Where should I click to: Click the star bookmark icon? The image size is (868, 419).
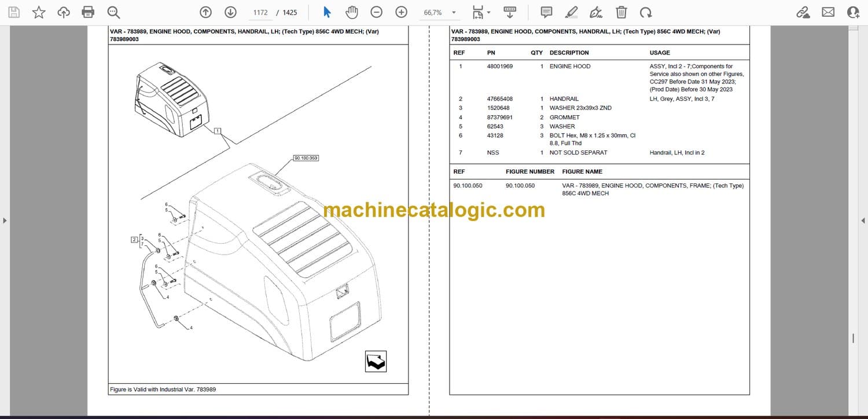point(39,12)
